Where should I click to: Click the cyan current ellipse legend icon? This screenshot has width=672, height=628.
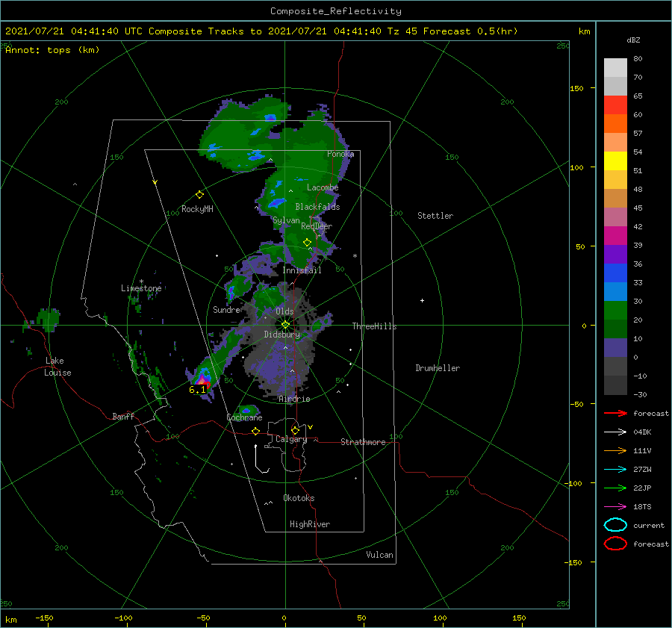(x=615, y=525)
